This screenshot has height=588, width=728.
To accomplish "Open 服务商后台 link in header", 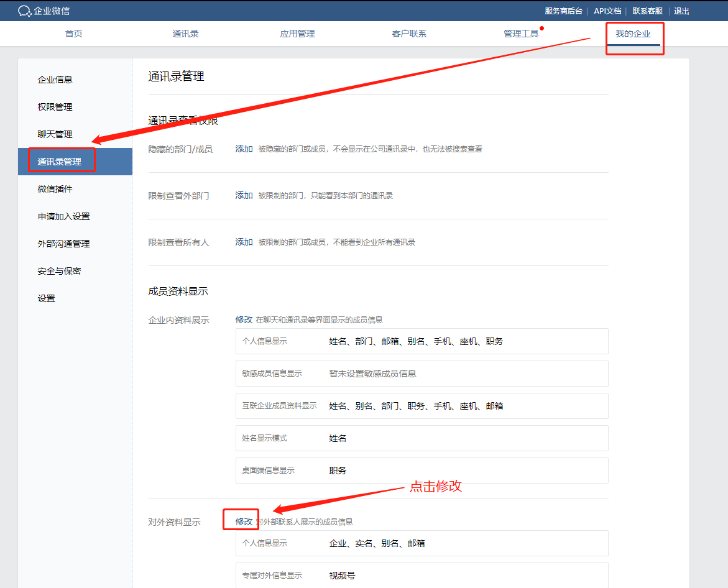I will click(x=563, y=11).
